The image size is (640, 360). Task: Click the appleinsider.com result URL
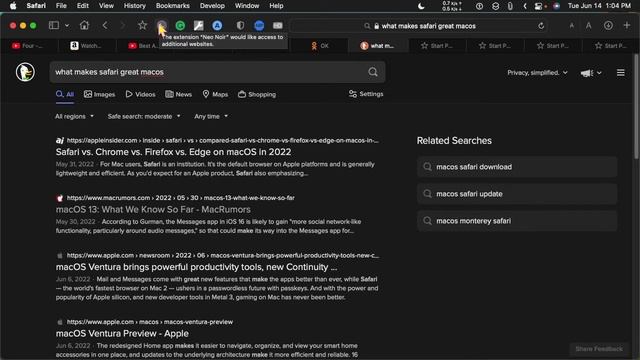pos(222,140)
